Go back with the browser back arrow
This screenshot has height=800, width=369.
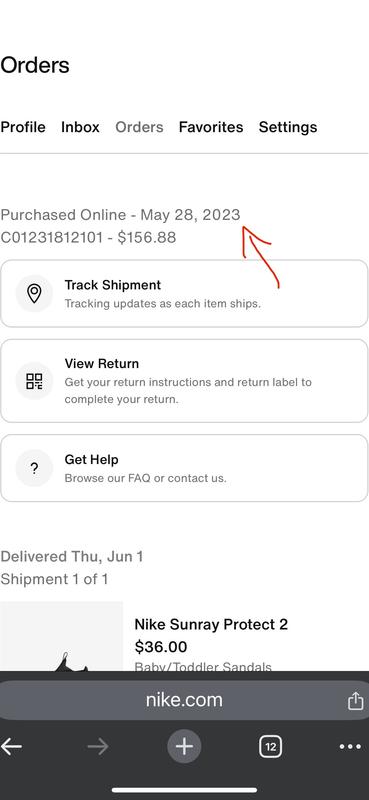tap(11, 747)
